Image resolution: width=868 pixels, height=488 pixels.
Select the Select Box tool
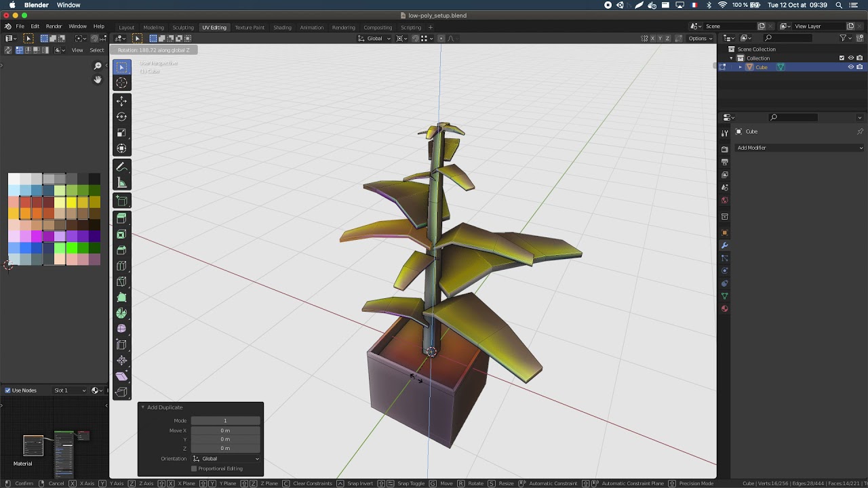click(x=121, y=66)
